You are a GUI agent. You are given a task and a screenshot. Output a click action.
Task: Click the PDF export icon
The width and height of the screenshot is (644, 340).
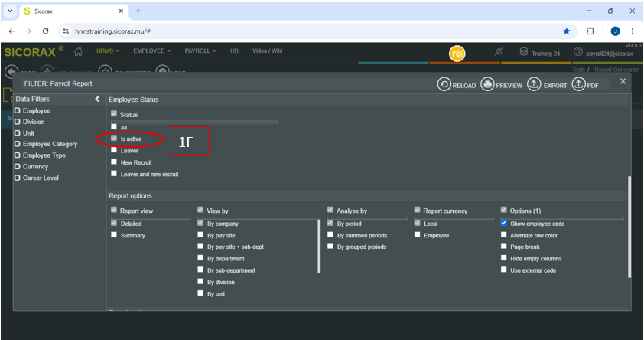click(578, 84)
